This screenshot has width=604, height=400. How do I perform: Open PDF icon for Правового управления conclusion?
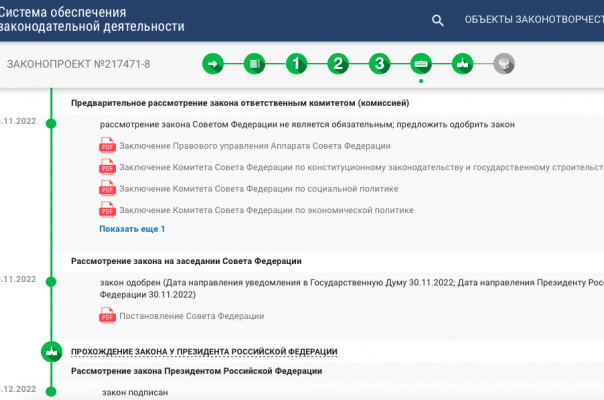click(x=107, y=146)
